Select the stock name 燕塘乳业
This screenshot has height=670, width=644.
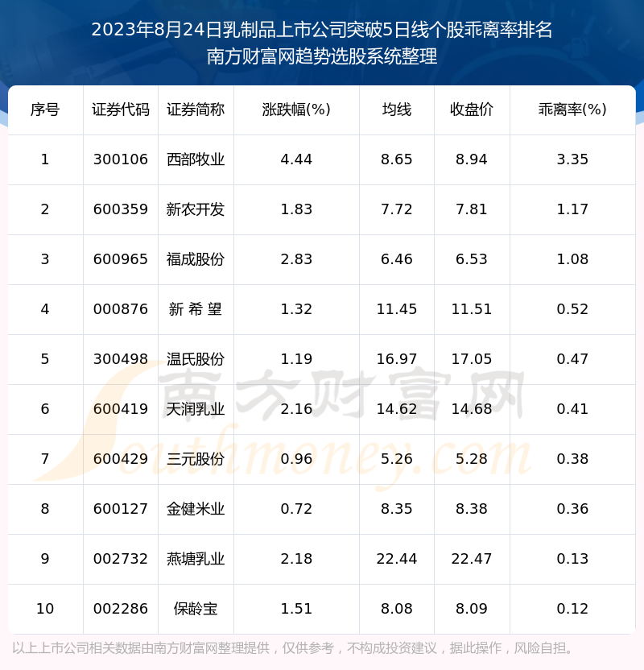(x=196, y=559)
